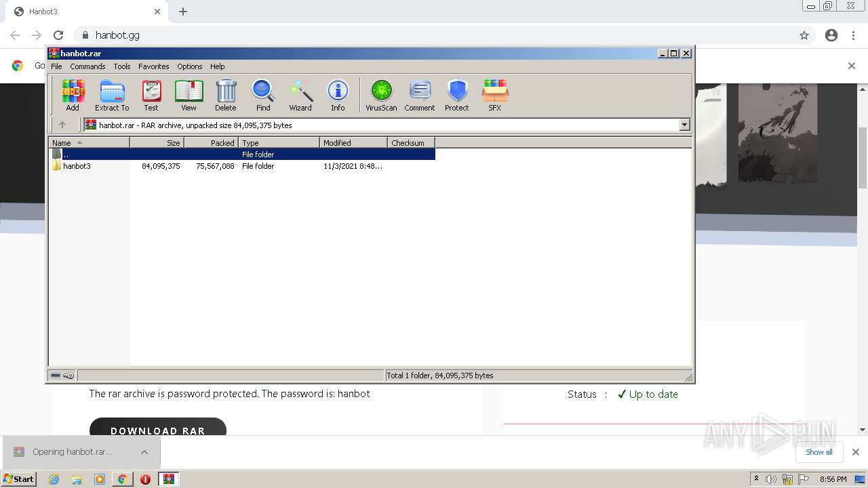The image size is (868, 488).
Task: Bookmark this page with star icon
Action: pos(804,35)
